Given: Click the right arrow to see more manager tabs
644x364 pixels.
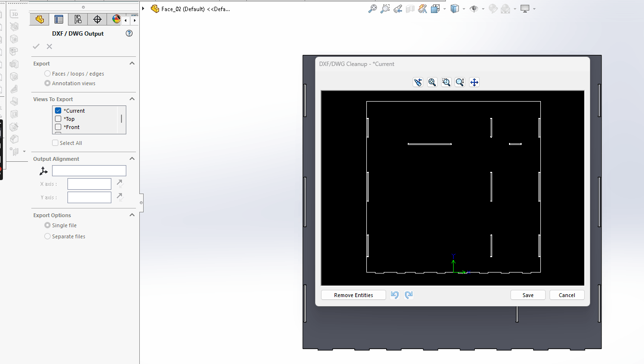Looking at the screenshot, I should point(134,20).
